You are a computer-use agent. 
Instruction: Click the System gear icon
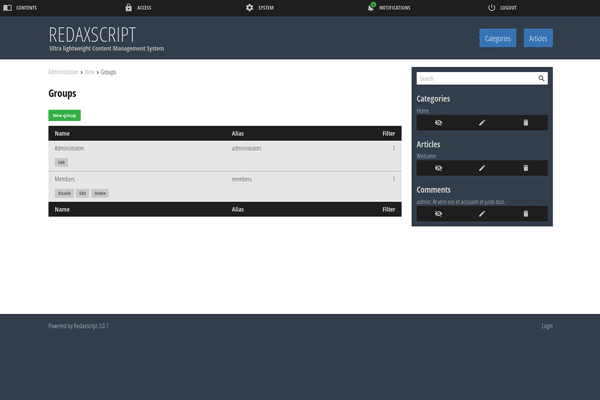[249, 8]
